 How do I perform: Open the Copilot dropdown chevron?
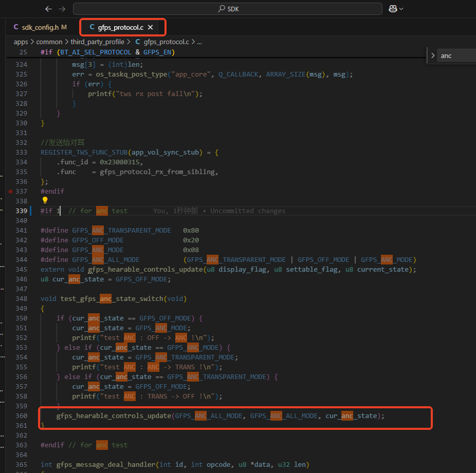(401, 9)
